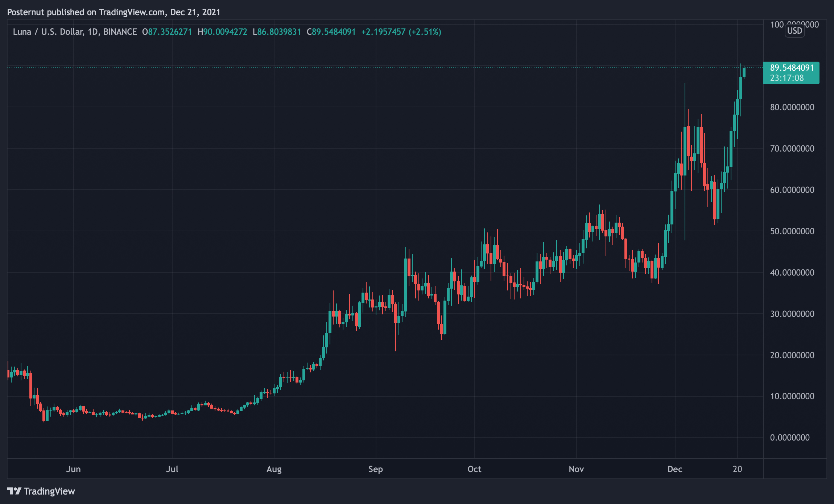
Task: Click the 0.0000000 price axis label
Action: coord(790,438)
